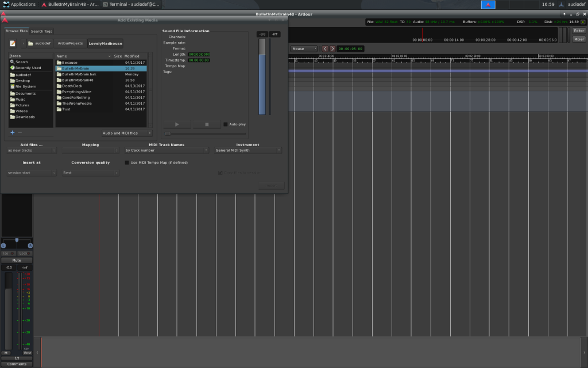Enable the Auto-play checkbox
The height and width of the screenshot is (368, 588).
click(x=225, y=124)
